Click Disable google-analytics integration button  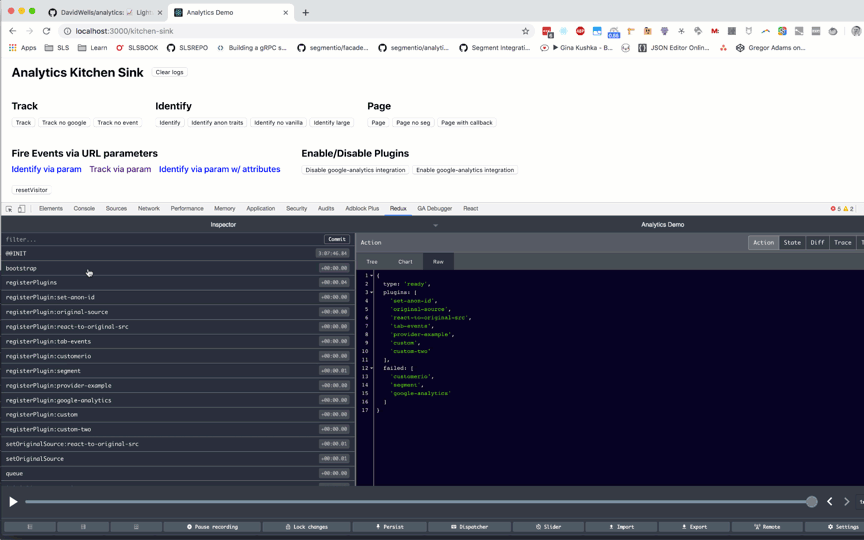tap(355, 170)
